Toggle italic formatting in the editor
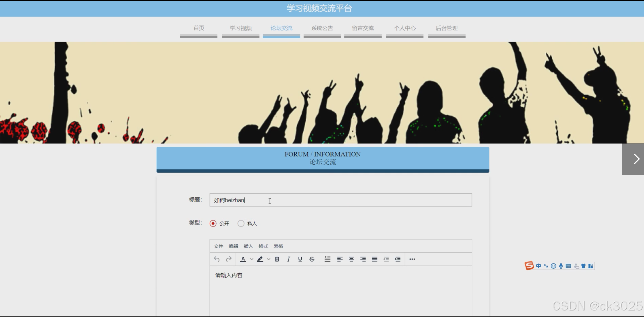 point(289,259)
